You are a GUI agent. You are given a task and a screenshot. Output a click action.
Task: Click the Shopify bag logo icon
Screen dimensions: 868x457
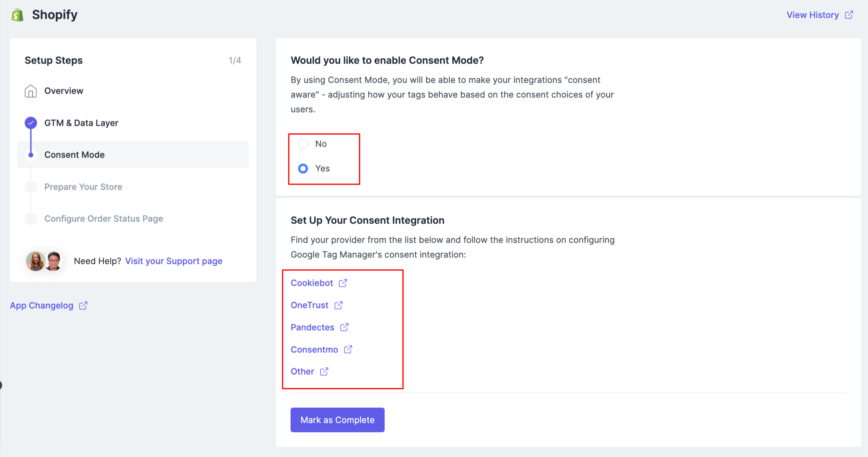[x=17, y=15]
